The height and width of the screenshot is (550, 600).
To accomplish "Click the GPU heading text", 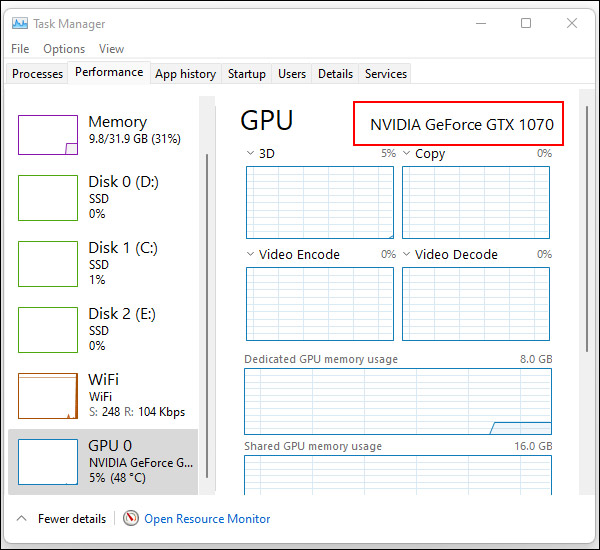I will (x=267, y=120).
